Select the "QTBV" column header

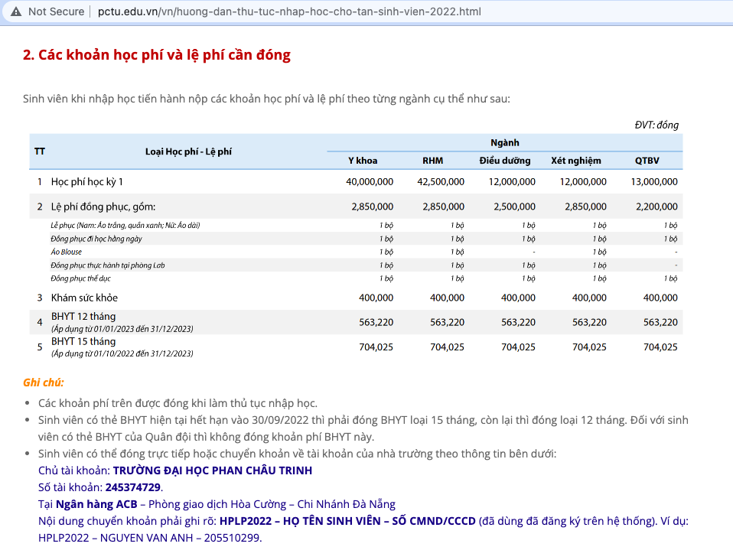tap(647, 161)
